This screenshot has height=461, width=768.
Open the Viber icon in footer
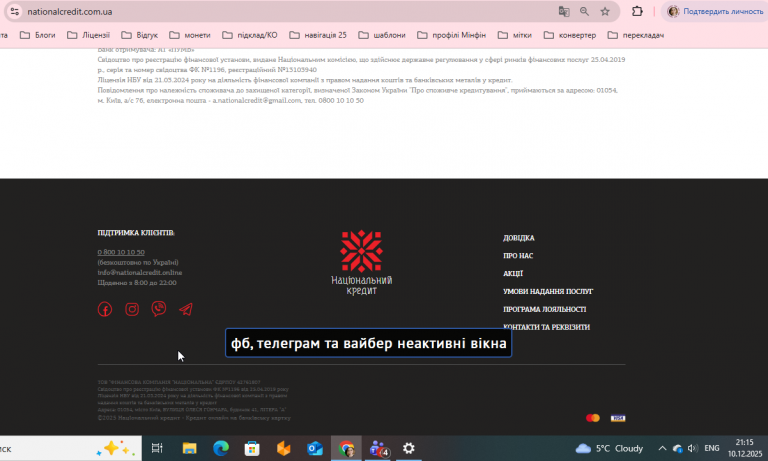coord(159,309)
